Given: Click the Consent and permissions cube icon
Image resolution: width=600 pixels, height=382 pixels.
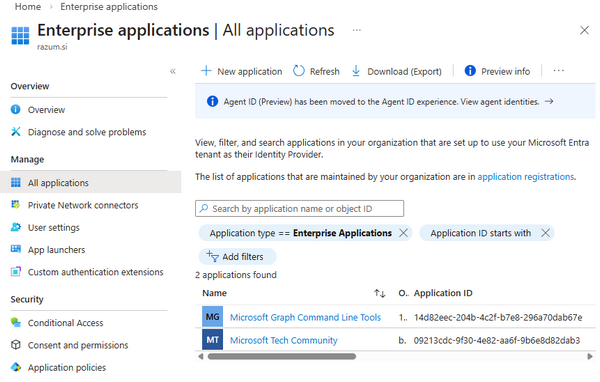Looking at the screenshot, I should [16, 344].
